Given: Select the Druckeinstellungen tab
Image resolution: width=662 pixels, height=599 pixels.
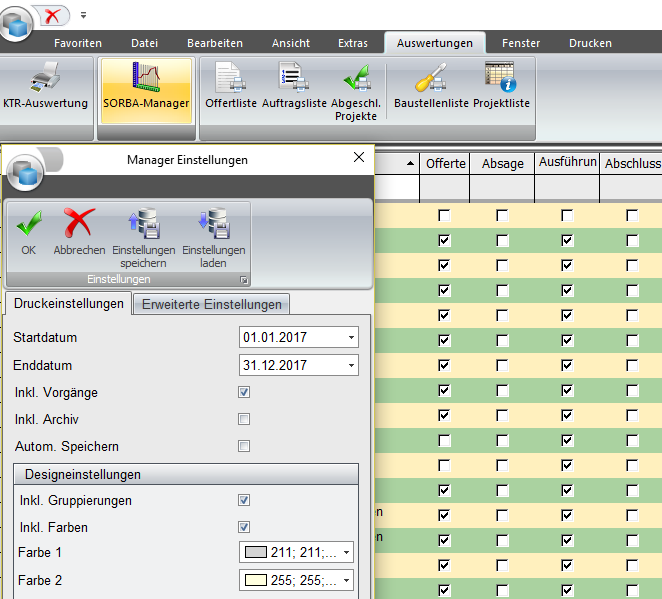Looking at the screenshot, I should coord(68,304).
